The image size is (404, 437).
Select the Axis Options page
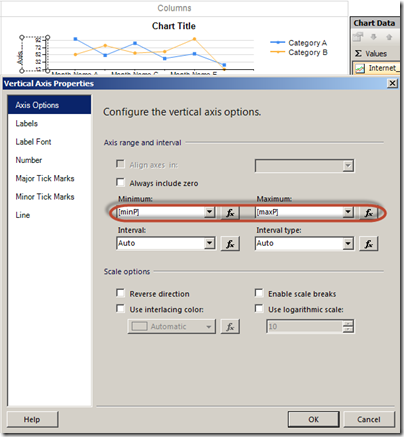click(49, 105)
